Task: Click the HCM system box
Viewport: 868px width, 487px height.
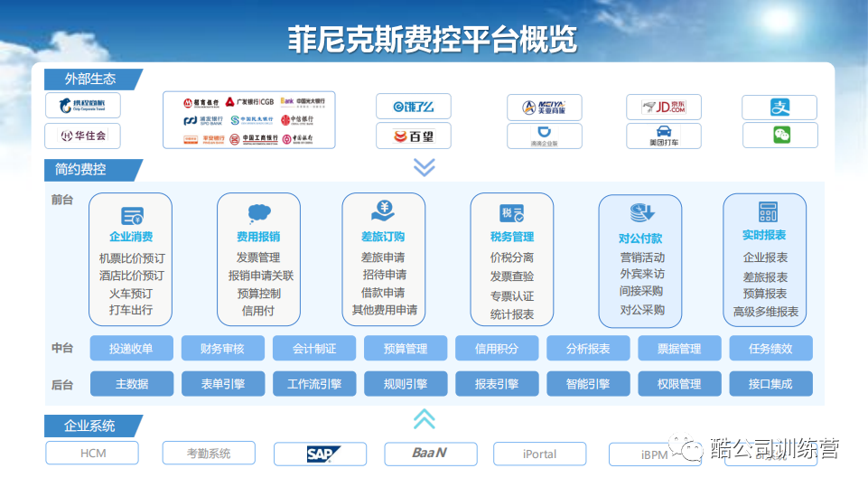Action: [92, 454]
